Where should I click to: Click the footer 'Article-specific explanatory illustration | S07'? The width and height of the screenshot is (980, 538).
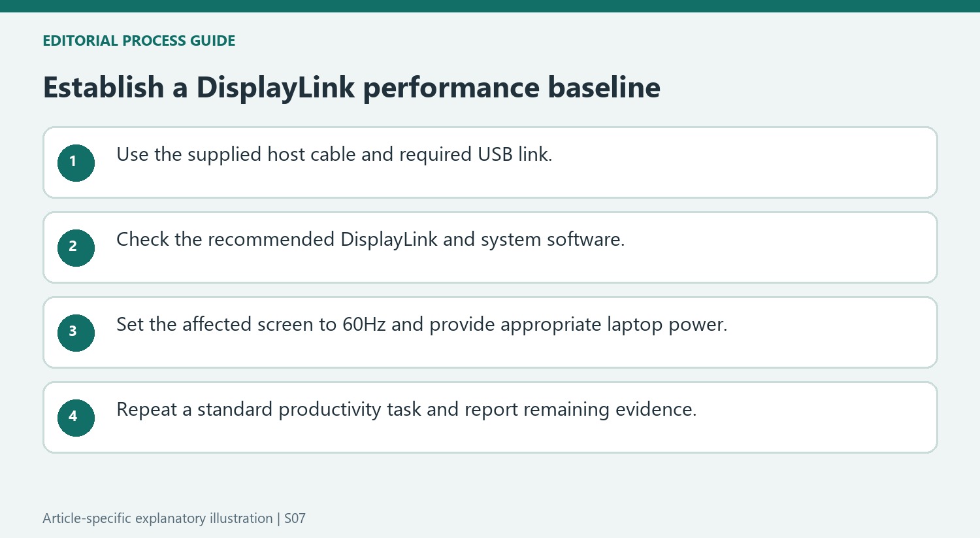[174, 518]
